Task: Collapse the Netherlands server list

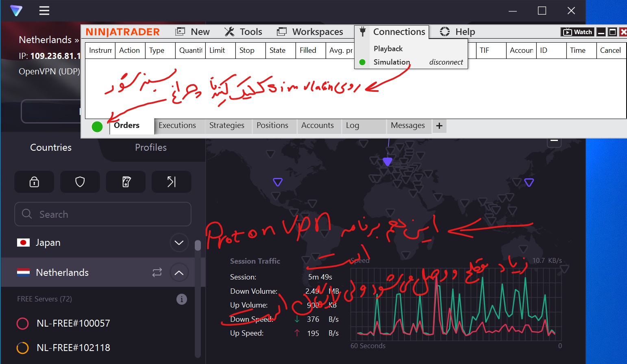Action: 179,273
